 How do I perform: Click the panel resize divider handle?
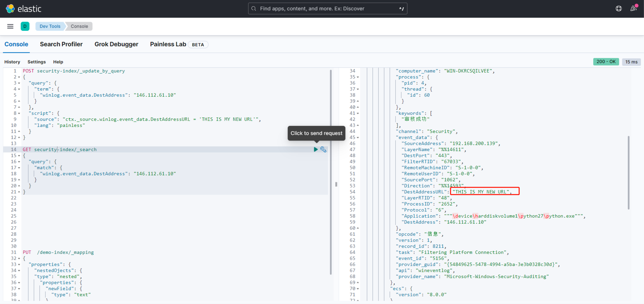336,184
